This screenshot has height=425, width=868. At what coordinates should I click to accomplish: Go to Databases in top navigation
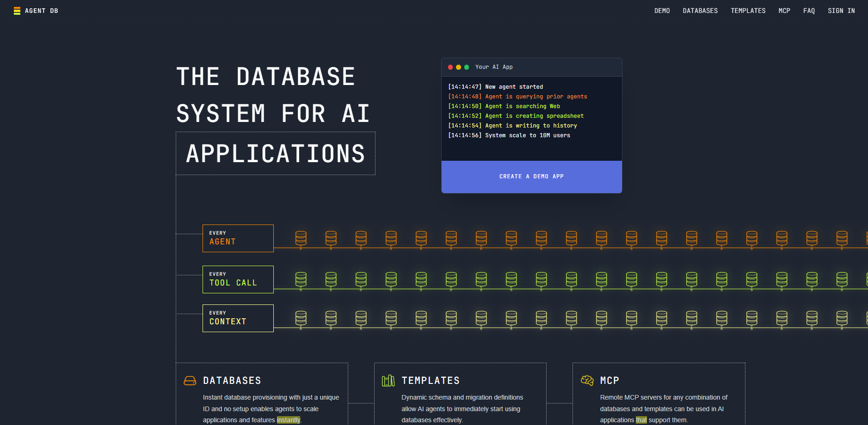click(700, 11)
